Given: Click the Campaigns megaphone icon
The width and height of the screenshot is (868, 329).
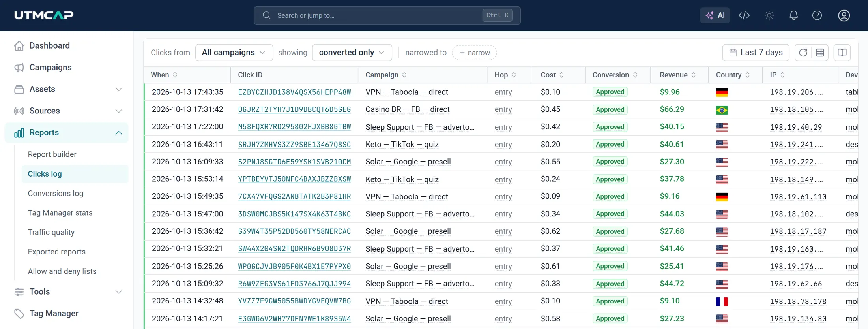Looking at the screenshot, I should (19, 68).
